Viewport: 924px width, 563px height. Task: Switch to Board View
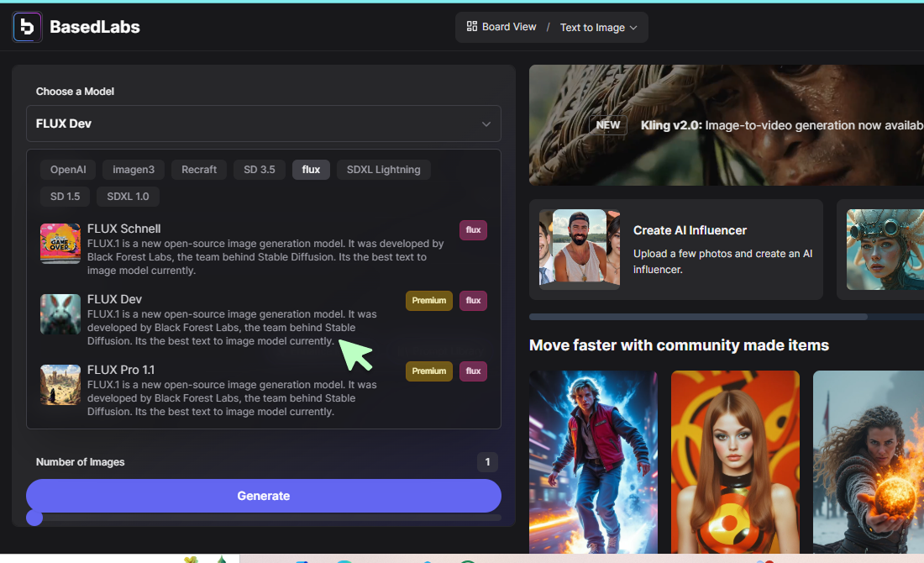pyautogui.click(x=501, y=27)
